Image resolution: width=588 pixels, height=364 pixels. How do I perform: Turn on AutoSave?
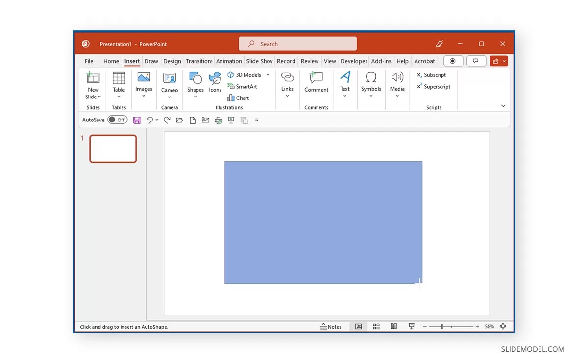pos(117,120)
